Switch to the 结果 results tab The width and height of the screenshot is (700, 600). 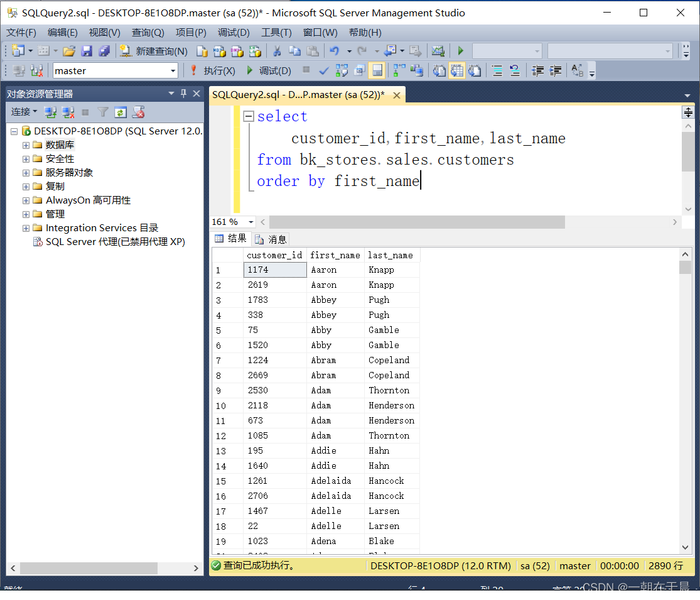(x=230, y=239)
